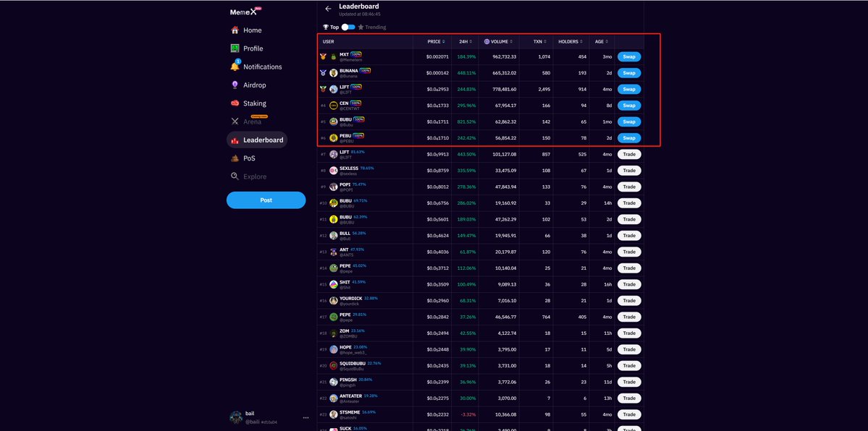This screenshot has width=868, height=431.
Task: Click the Leaderboard bar chart icon
Action: [235, 140]
